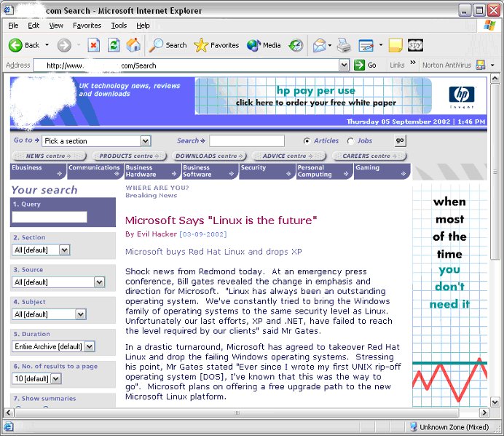Screen dimensions: 504x438
Task: Open the Business Software section tab
Action: pyautogui.click(x=210, y=171)
